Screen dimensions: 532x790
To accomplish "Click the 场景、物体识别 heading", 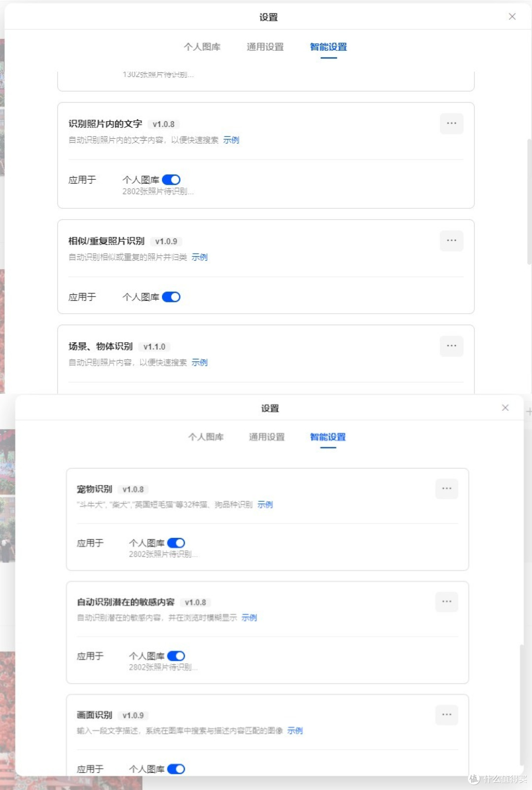I will pyautogui.click(x=100, y=346).
